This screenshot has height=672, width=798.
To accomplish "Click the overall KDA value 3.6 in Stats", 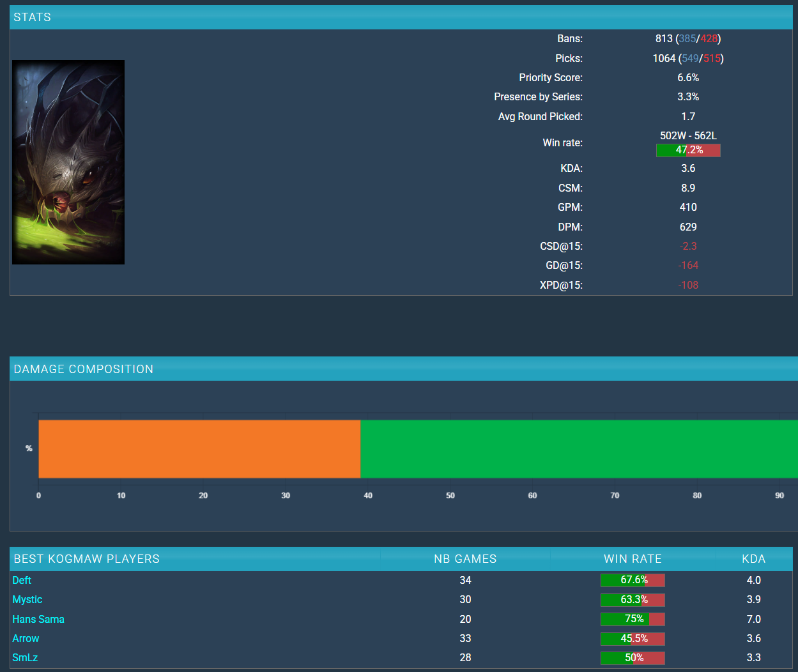I will tap(688, 168).
